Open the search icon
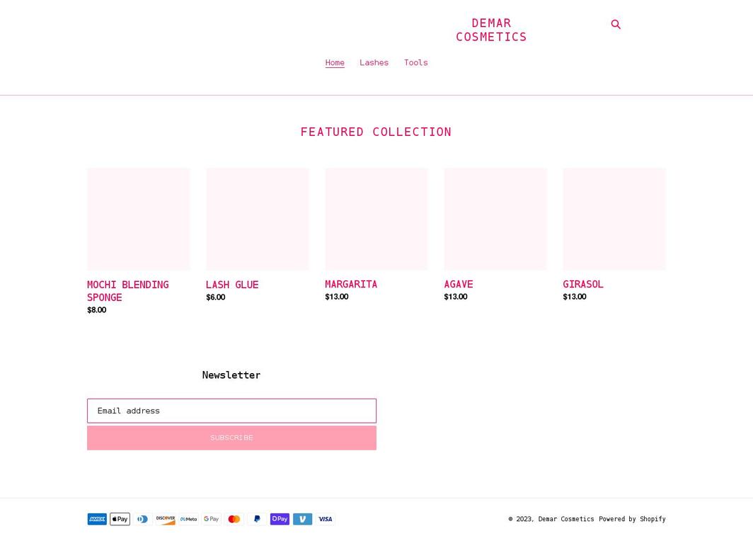753x560 pixels. point(616,24)
